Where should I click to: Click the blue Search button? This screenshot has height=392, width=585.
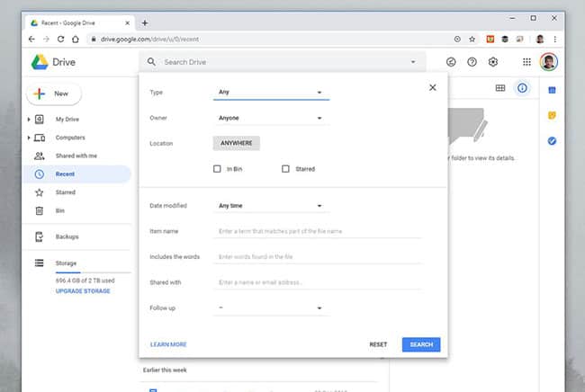(421, 344)
